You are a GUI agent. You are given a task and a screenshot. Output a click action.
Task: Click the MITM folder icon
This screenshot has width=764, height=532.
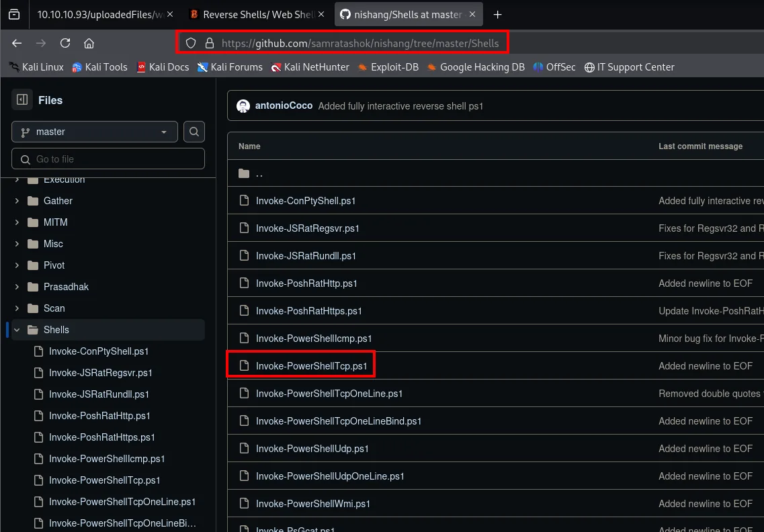[x=33, y=222]
